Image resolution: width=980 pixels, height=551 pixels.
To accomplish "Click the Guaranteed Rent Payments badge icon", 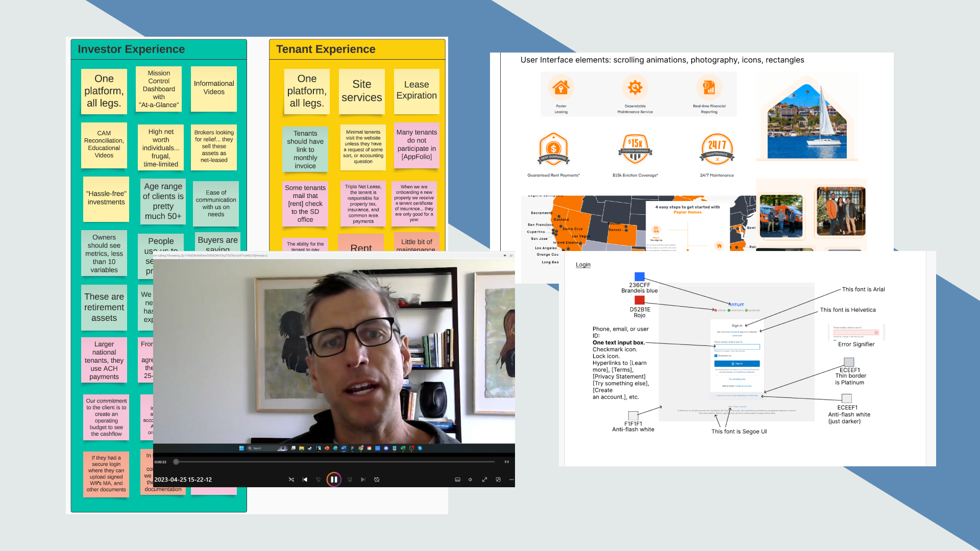I will [x=553, y=149].
